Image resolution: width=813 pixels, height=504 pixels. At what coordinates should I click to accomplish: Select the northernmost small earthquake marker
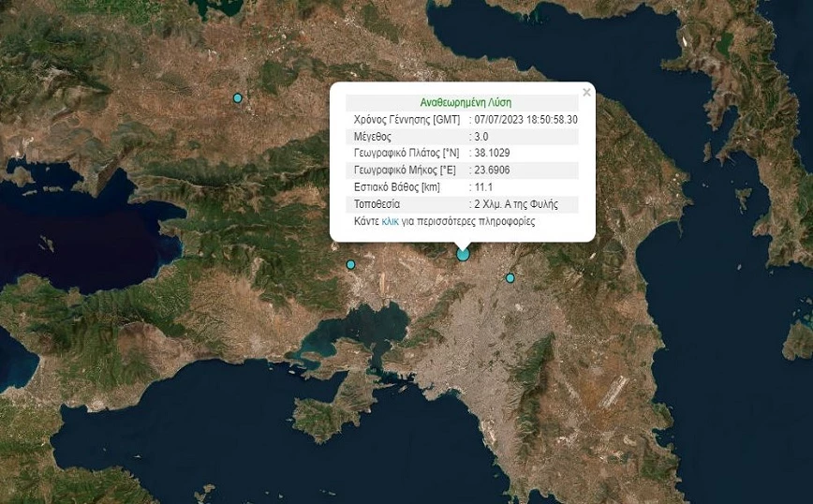point(238,98)
